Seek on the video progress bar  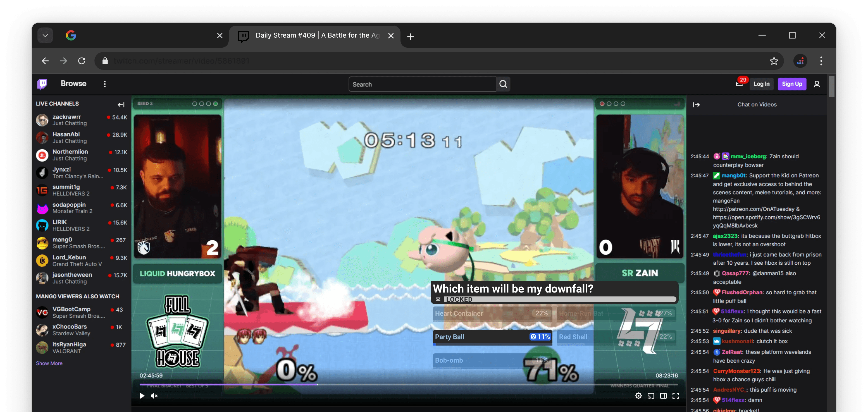(x=404, y=384)
